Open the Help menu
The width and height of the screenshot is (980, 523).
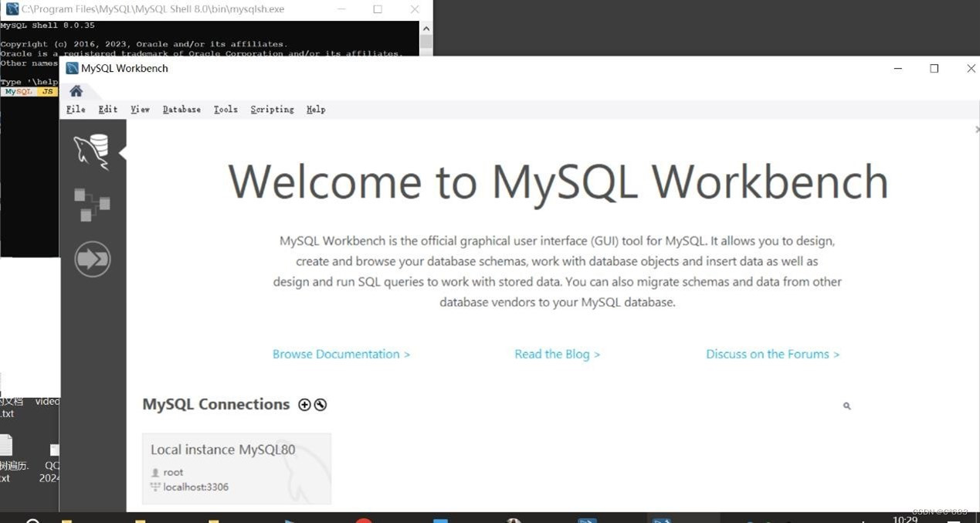316,109
